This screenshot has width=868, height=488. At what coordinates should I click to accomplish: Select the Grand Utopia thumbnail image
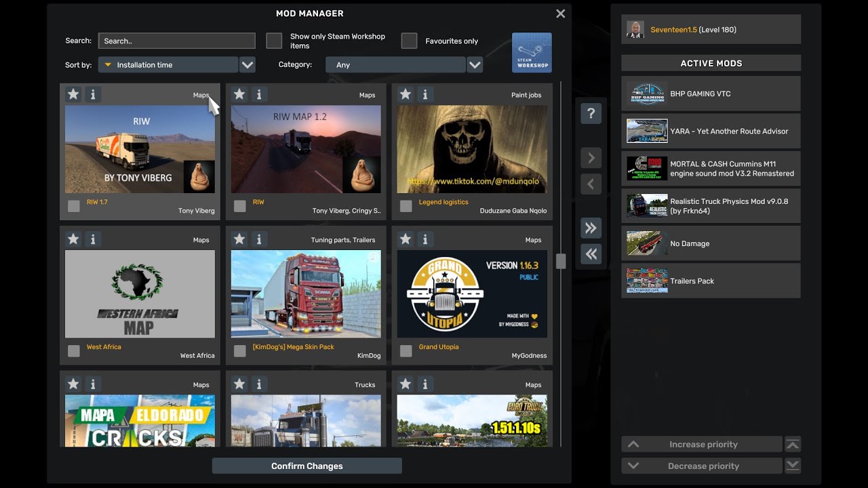472,294
